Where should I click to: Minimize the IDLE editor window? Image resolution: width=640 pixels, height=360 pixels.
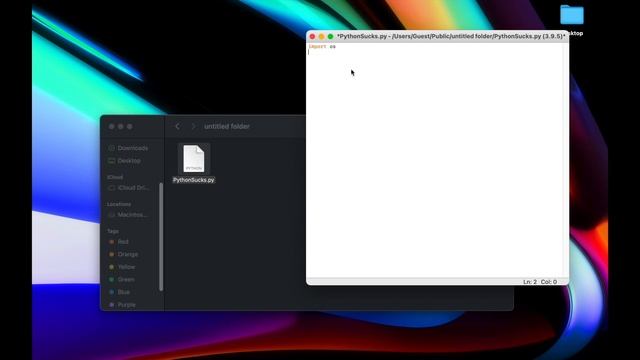tap(321, 36)
